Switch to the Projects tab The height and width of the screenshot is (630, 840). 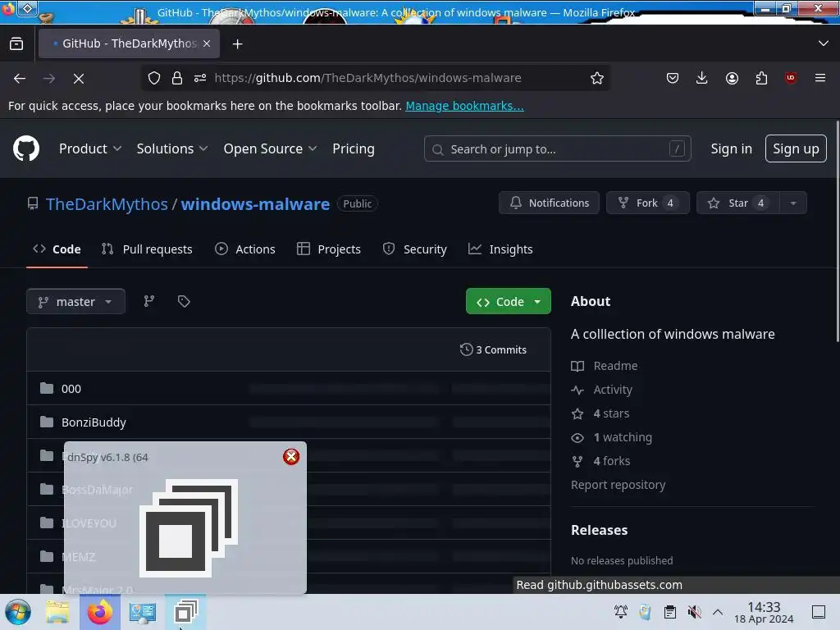tap(329, 249)
